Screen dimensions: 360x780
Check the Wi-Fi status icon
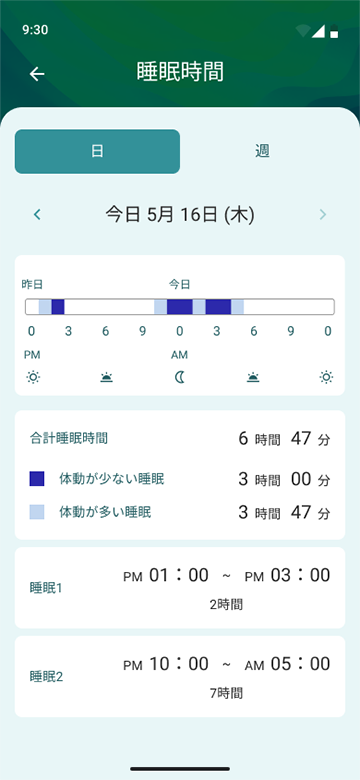coord(302,31)
